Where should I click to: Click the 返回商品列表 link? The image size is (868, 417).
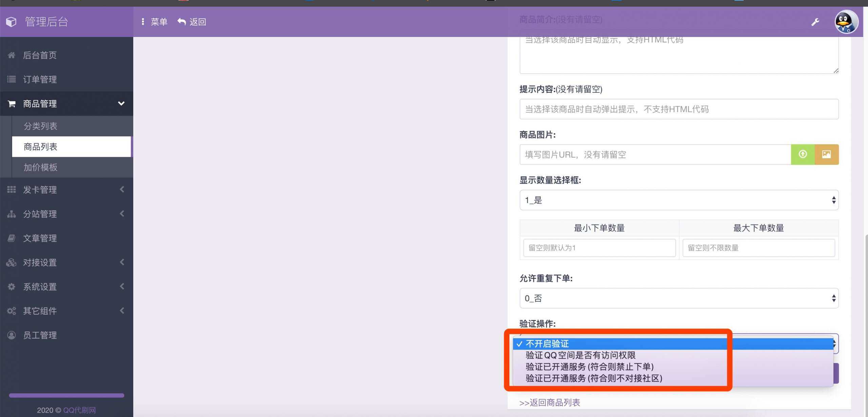(x=549, y=402)
